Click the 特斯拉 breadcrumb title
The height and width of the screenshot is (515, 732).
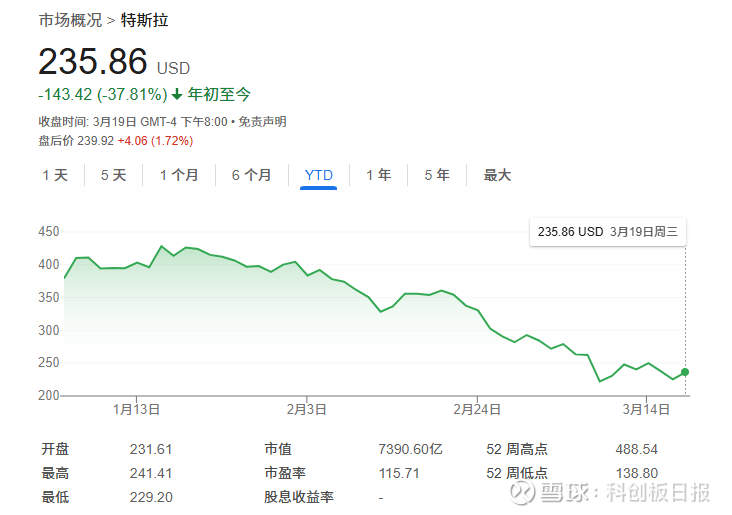pyautogui.click(x=144, y=20)
